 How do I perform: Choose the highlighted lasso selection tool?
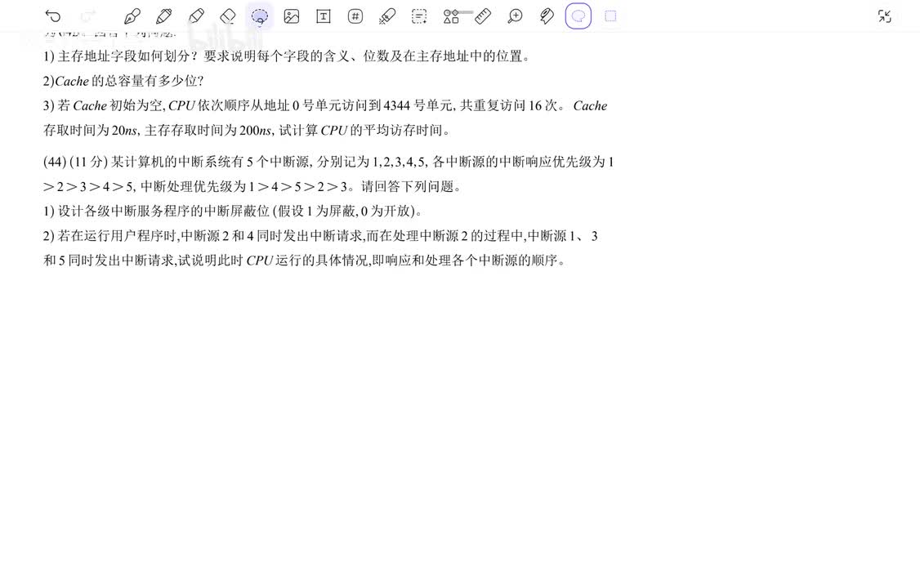259,16
